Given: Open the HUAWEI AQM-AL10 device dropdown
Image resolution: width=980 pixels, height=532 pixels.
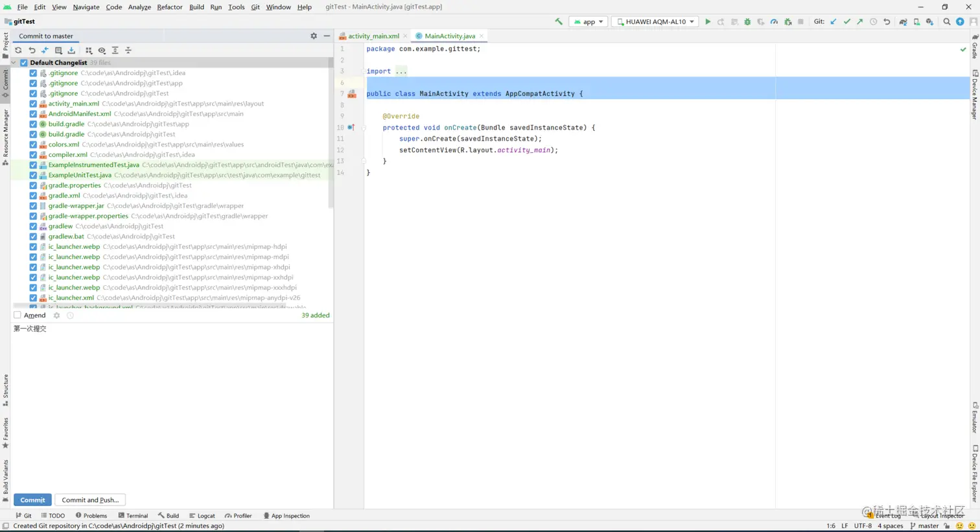Looking at the screenshot, I should (x=655, y=21).
